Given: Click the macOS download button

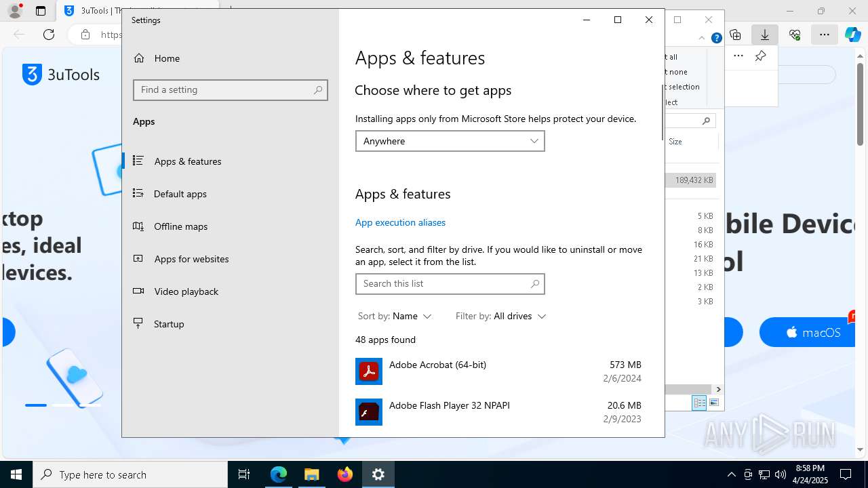Looking at the screenshot, I should click(x=807, y=333).
